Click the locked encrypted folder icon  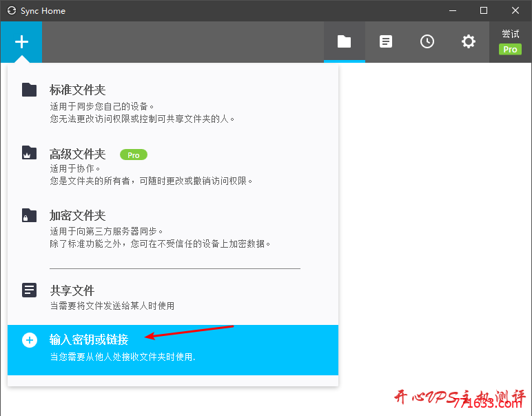point(29,215)
